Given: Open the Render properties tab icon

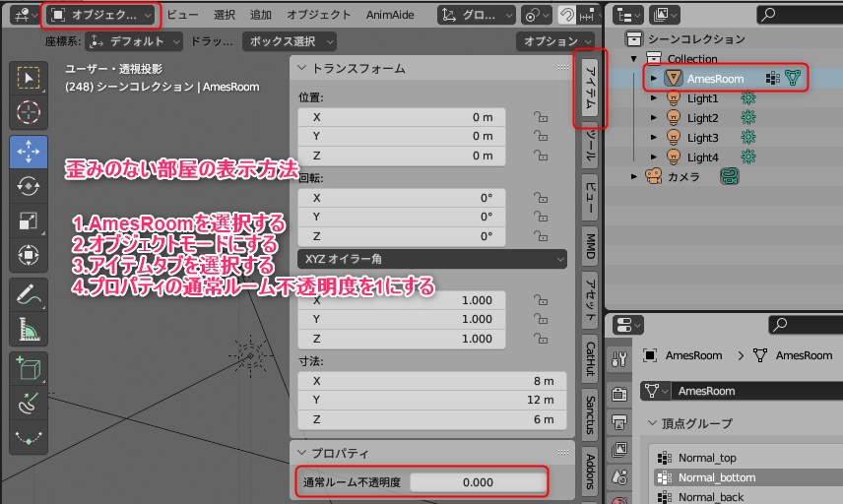Looking at the screenshot, I should (x=619, y=395).
